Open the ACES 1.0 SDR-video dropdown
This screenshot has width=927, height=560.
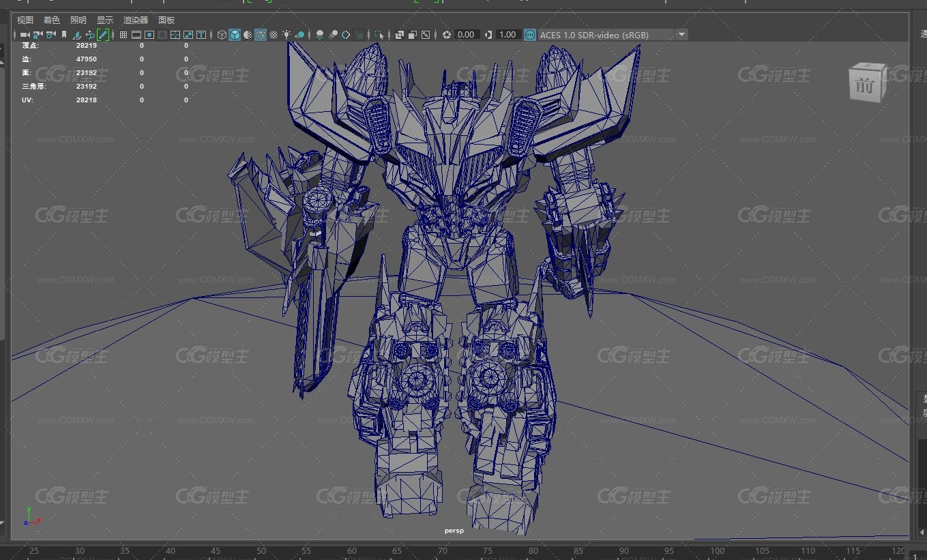[x=613, y=35]
